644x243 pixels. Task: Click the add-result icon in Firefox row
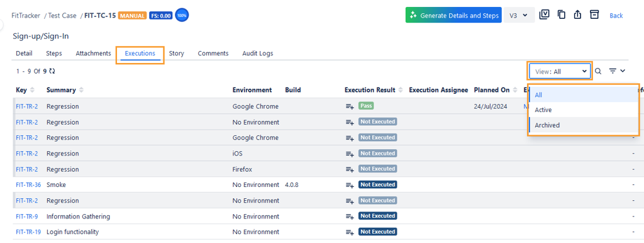click(350, 169)
